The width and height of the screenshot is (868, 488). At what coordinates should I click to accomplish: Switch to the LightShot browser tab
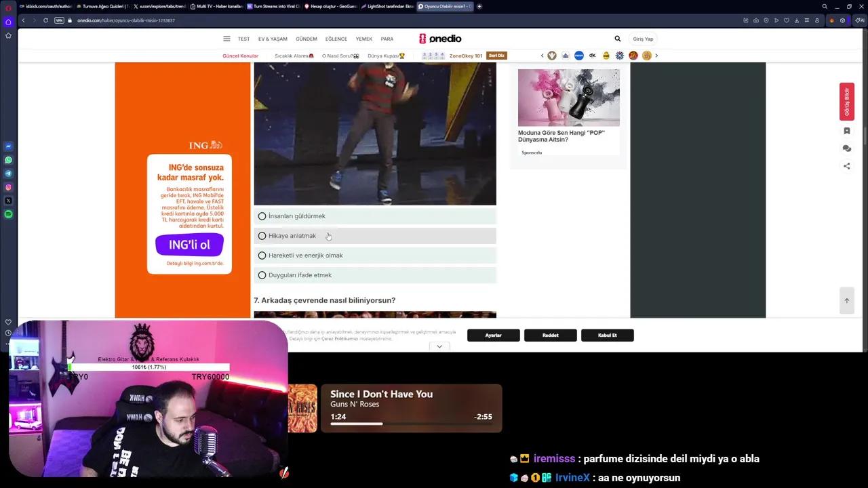(x=387, y=6)
